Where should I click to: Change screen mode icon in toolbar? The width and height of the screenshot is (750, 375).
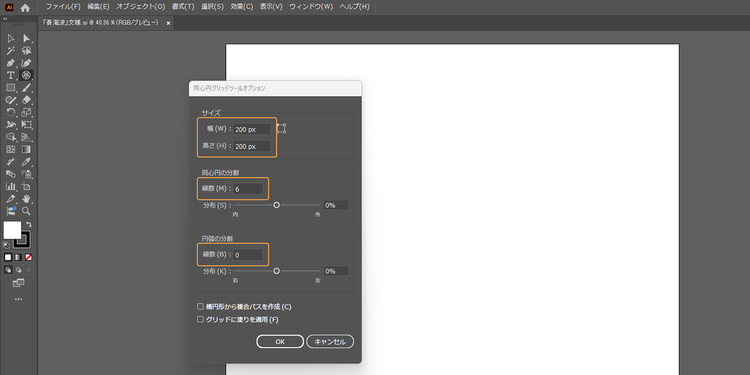click(18, 284)
